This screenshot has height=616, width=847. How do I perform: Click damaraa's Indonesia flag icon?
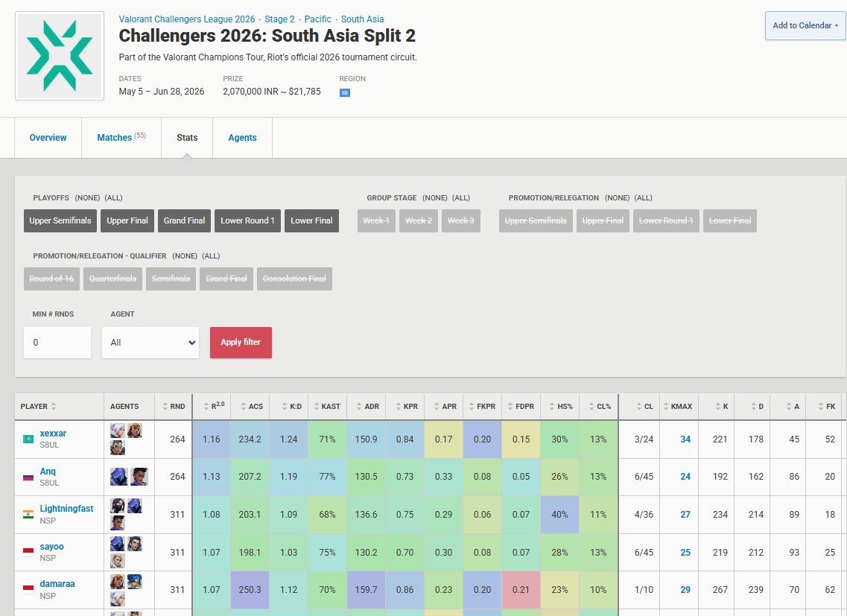(x=28, y=589)
